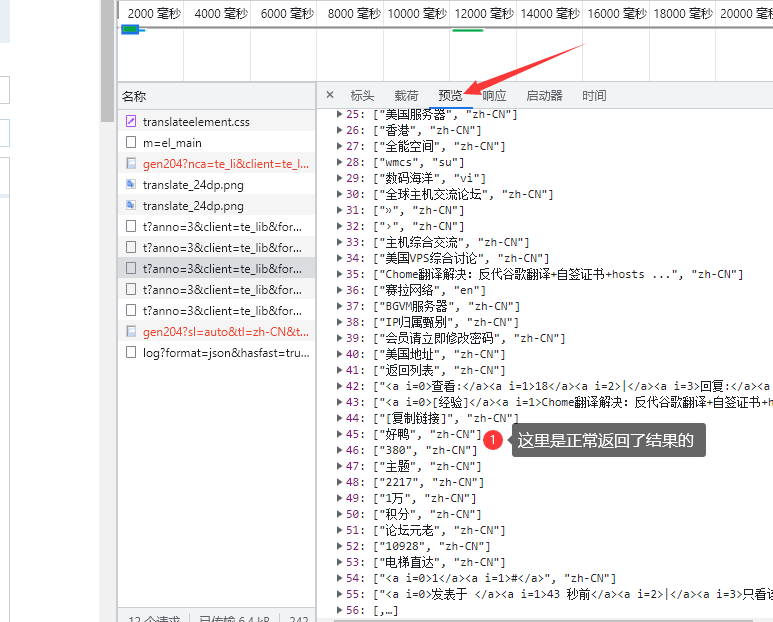
Task: Expand entry 44 复制链接
Action: click(x=339, y=418)
